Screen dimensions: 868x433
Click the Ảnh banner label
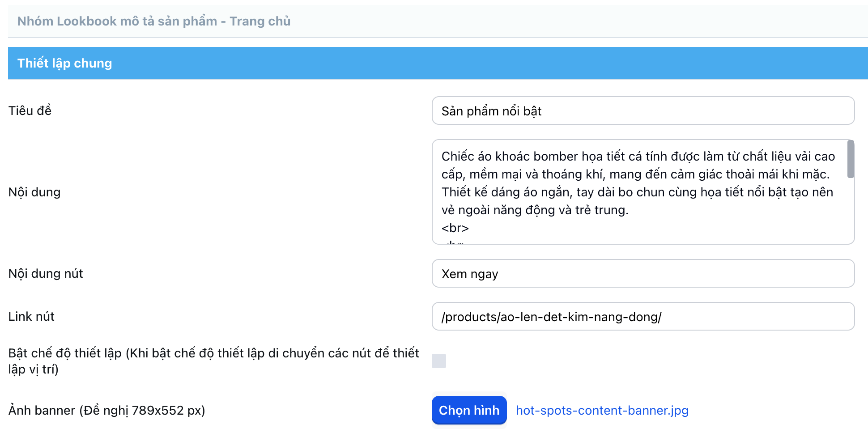point(106,411)
